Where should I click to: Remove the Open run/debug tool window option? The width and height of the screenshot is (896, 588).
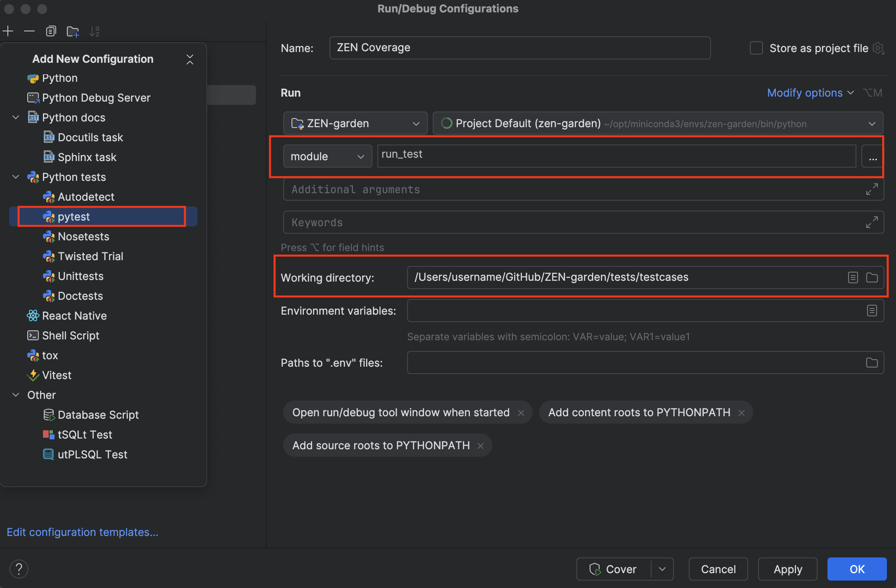[x=521, y=413]
